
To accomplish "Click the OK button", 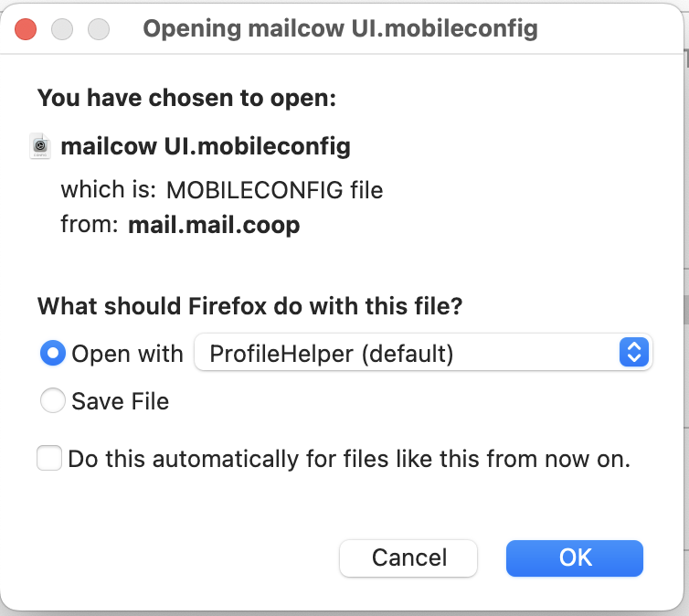I will point(574,558).
